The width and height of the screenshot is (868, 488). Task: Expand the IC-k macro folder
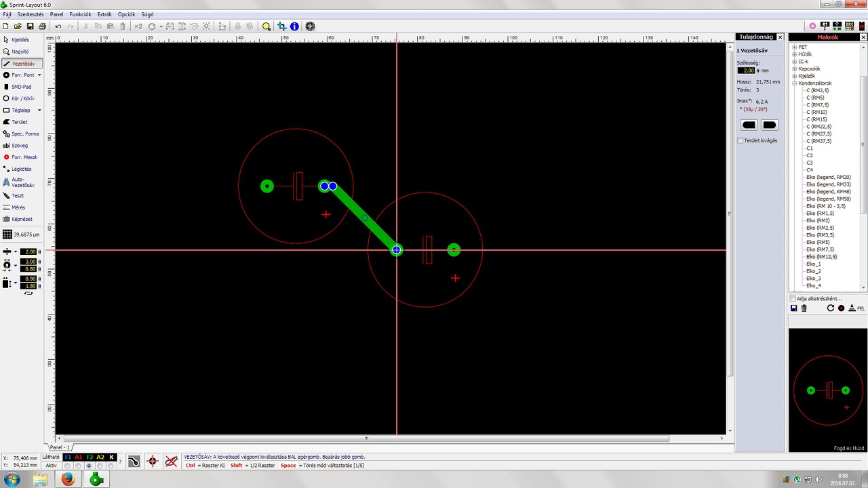[794, 62]
